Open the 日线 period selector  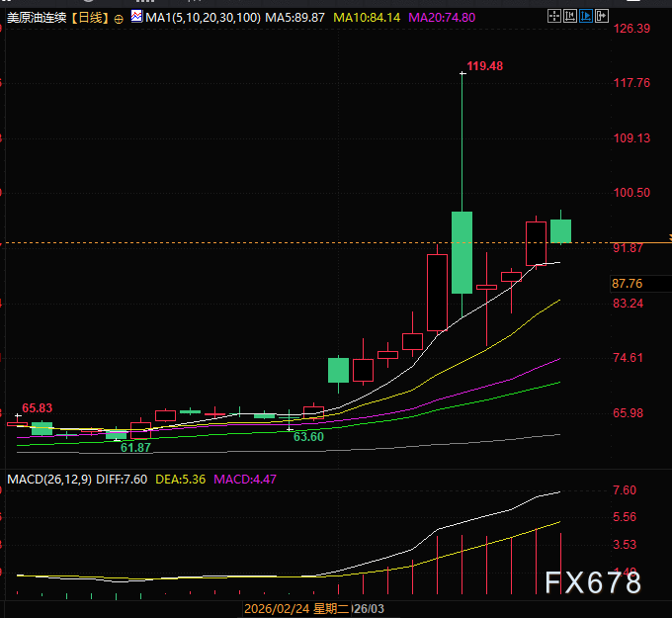[91, 18]
